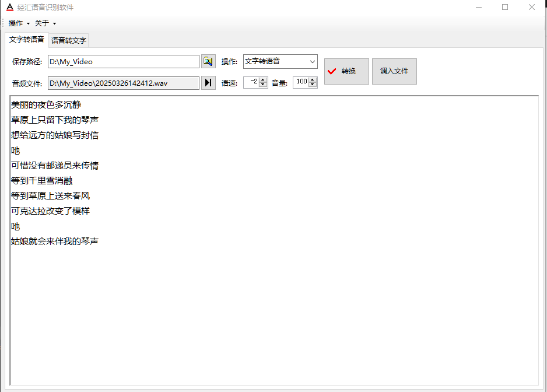Screen dimensions: 547x392
Task: Decrease speech speed with the down arrow
Action: click(263, 85)
